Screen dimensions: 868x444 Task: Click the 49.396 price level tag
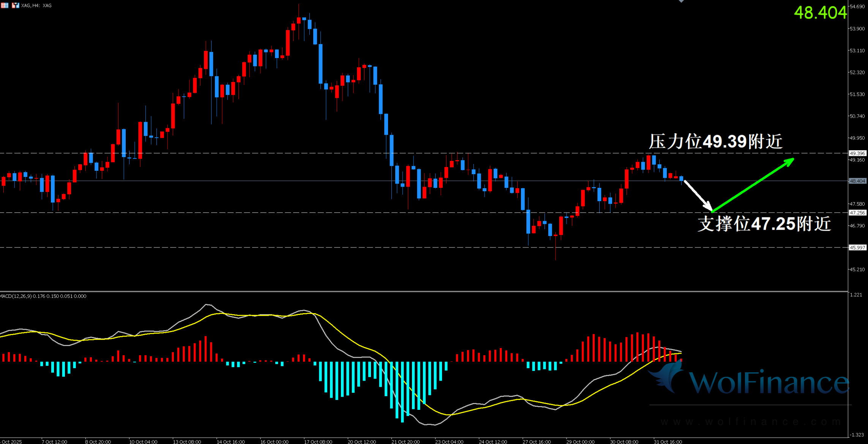click(857, 153)
